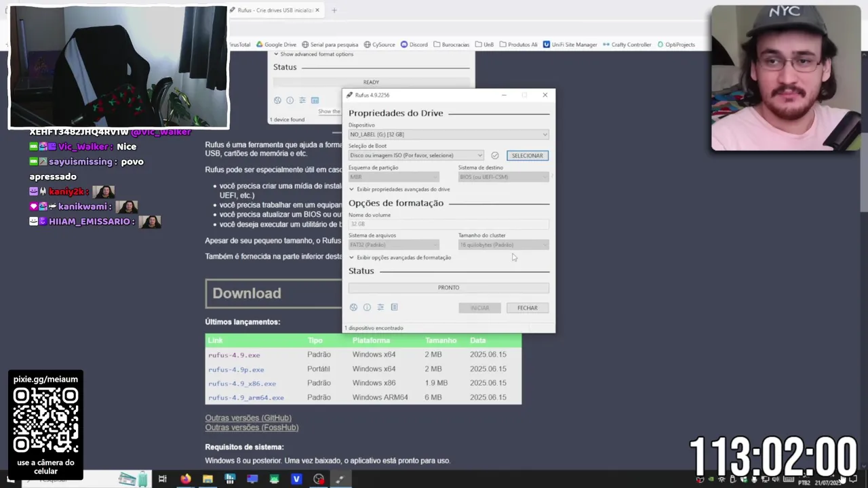
Task: Open the UnB bookmark folder
Action: point(484,45)
